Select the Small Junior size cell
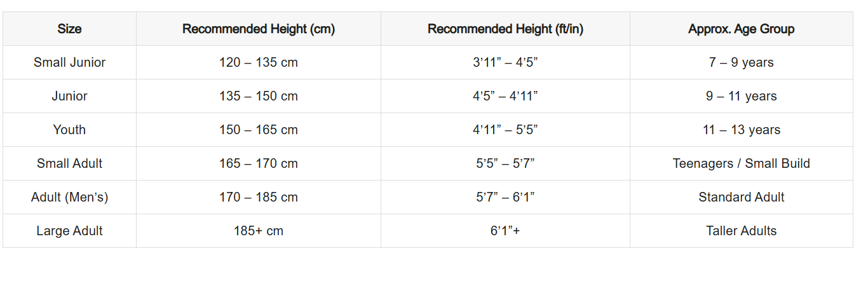868x281 pixels. (x=69, y=62)
